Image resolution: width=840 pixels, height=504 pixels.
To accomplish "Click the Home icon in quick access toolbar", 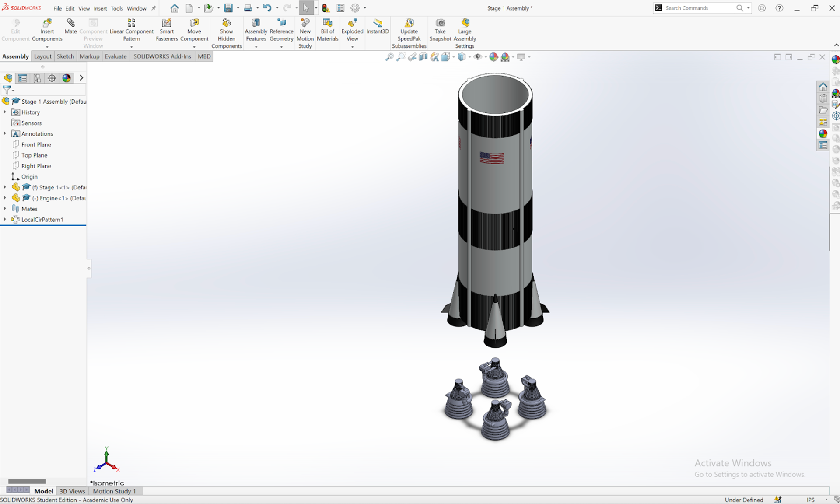I will point(175,8).
